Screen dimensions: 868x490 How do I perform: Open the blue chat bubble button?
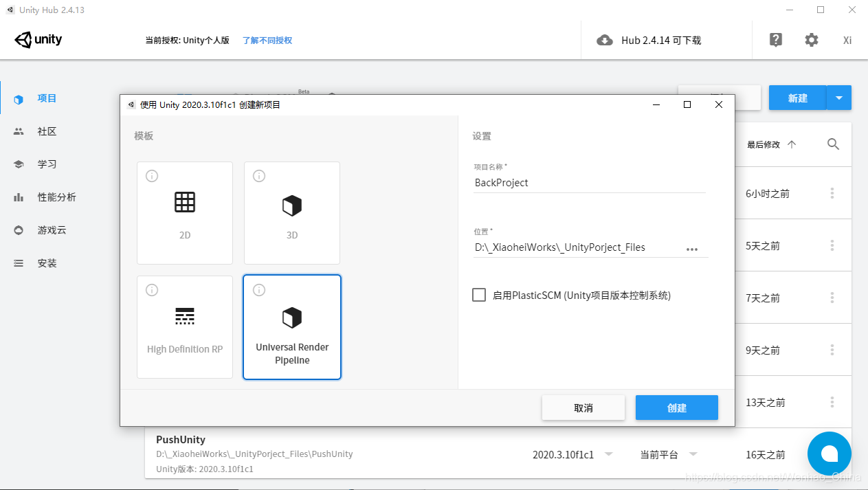830,454
